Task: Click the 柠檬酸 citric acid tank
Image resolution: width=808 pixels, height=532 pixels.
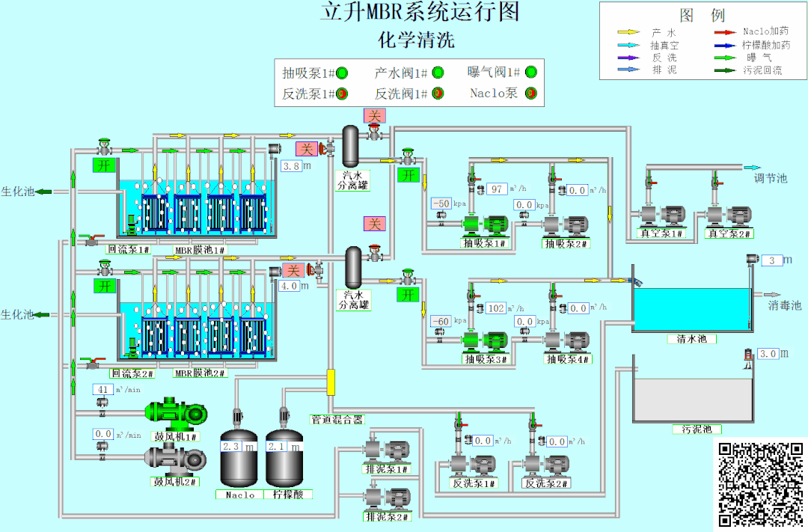Action: [x=284, y=458]
